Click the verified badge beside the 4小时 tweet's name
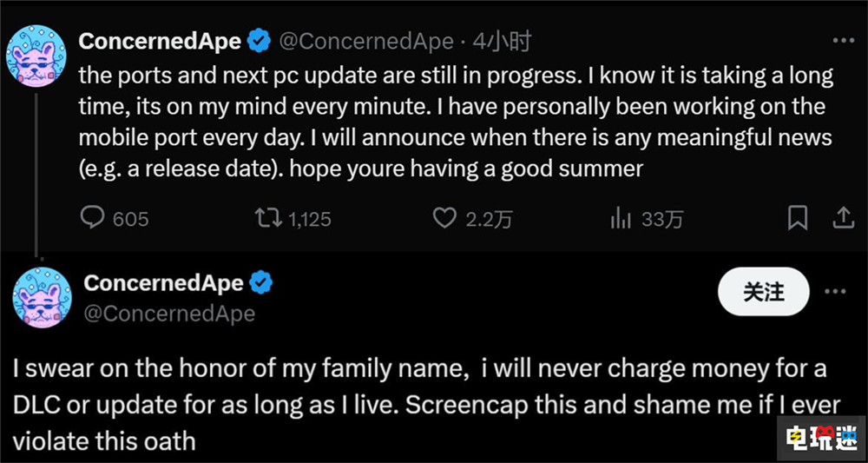The height and width of the screenshot is (463, 868). tap(258, 41)
